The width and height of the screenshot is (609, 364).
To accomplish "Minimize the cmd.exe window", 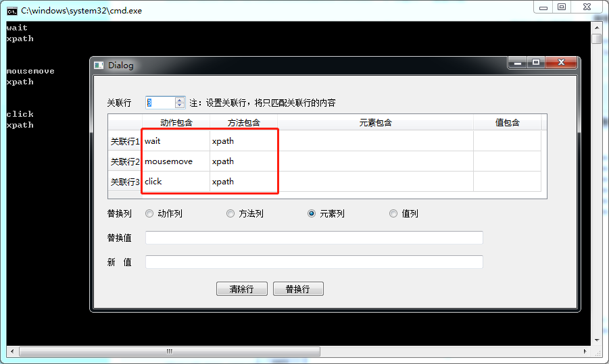I will click(x=543, y=7).
